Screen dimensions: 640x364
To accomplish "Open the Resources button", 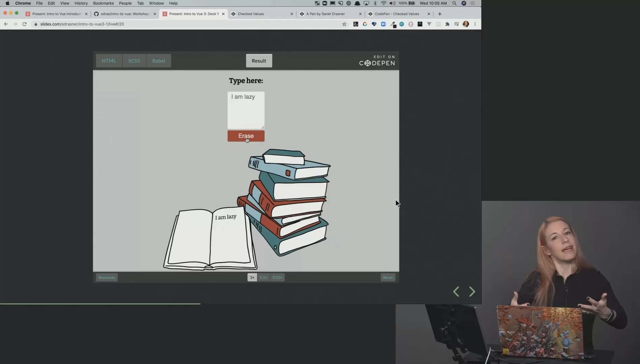I will [x=107, y=277].
